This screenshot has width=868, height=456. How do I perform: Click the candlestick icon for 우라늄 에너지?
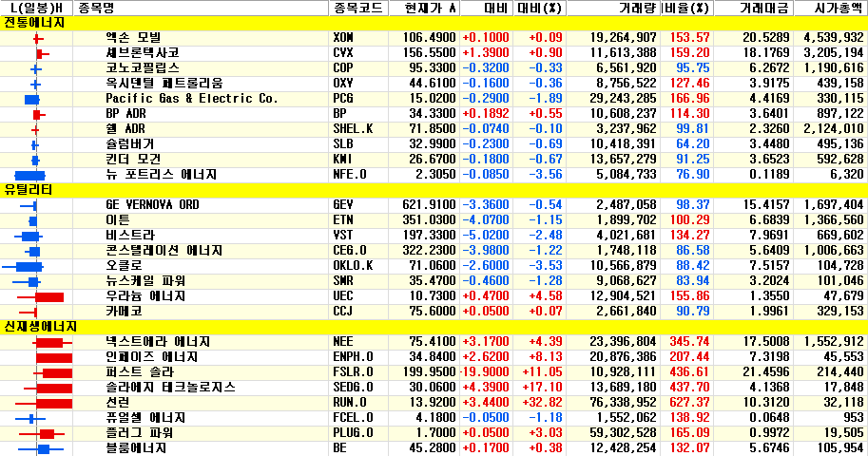pos(41,297)
